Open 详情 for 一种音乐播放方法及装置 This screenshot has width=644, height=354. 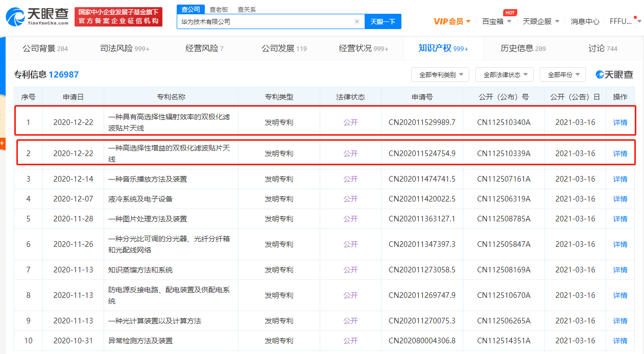620,179
